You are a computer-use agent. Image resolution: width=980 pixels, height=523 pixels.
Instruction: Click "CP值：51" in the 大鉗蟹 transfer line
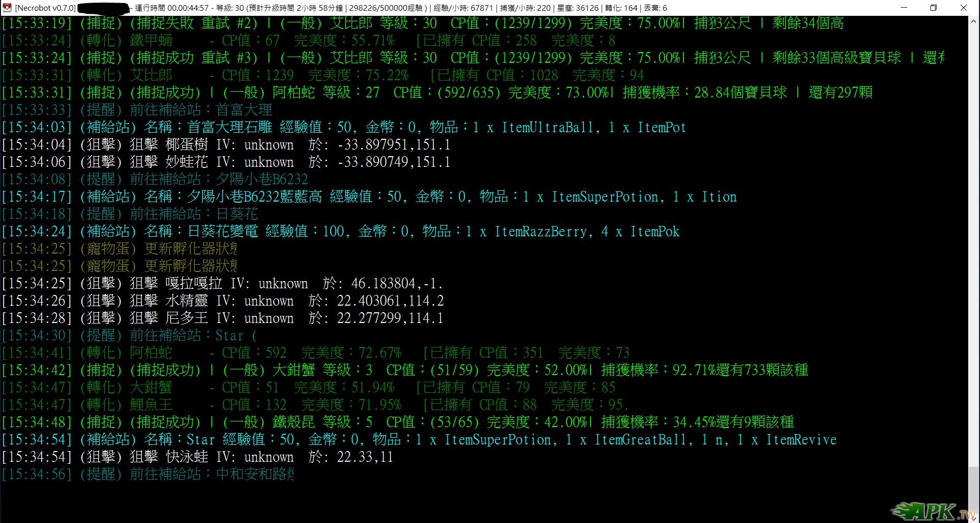[x=251, y=388]
